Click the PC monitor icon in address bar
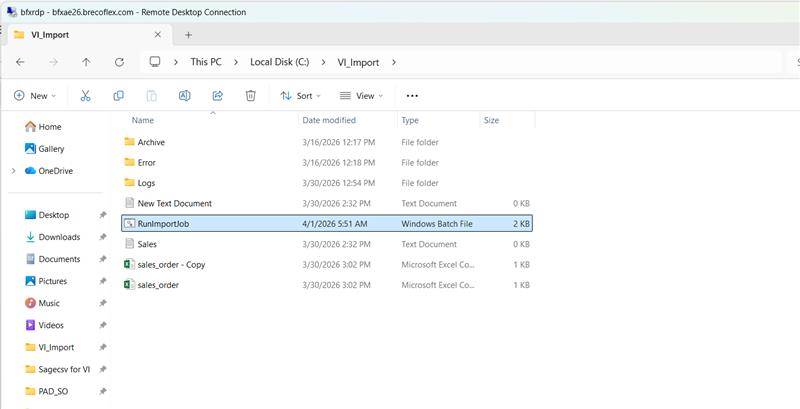Viewport: 800px width, 409px height. coord(155,62)
